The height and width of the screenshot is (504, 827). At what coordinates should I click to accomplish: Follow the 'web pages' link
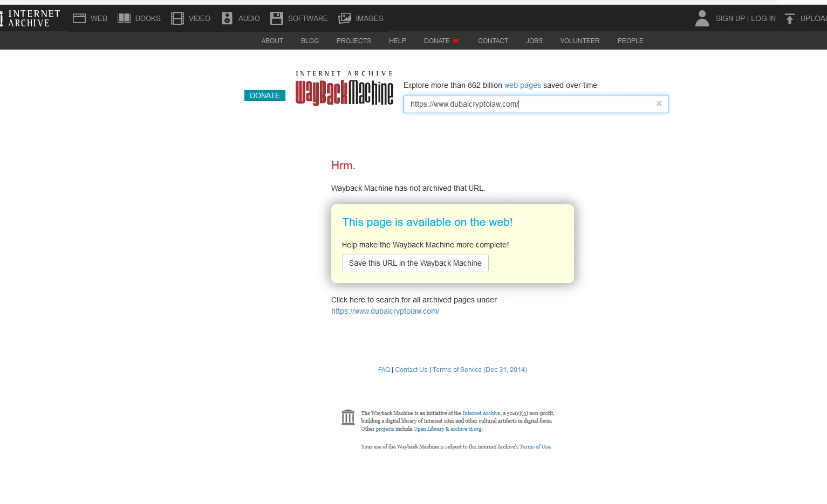[522, 85]
